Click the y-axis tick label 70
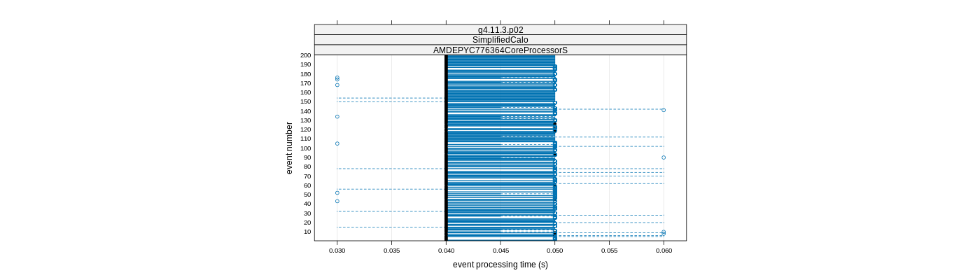 click(x=307, y=176)
